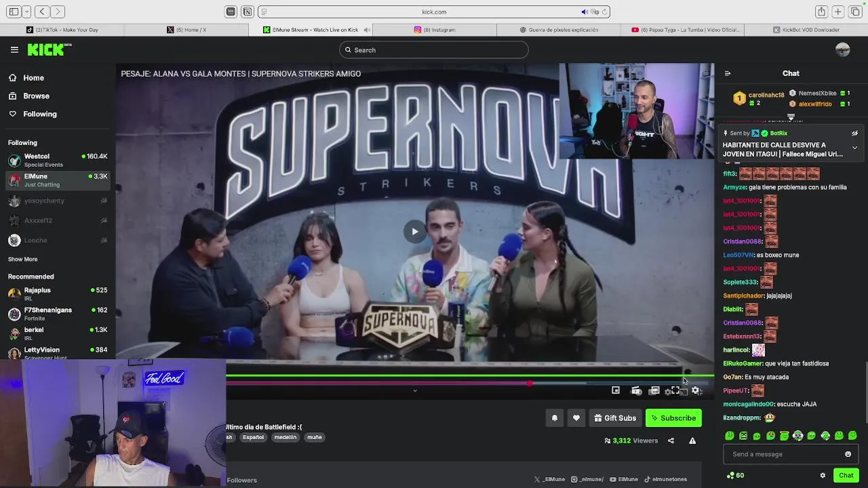
Task: Switch to the TikTok - Make Your Day tab
Action: [62, 30]
